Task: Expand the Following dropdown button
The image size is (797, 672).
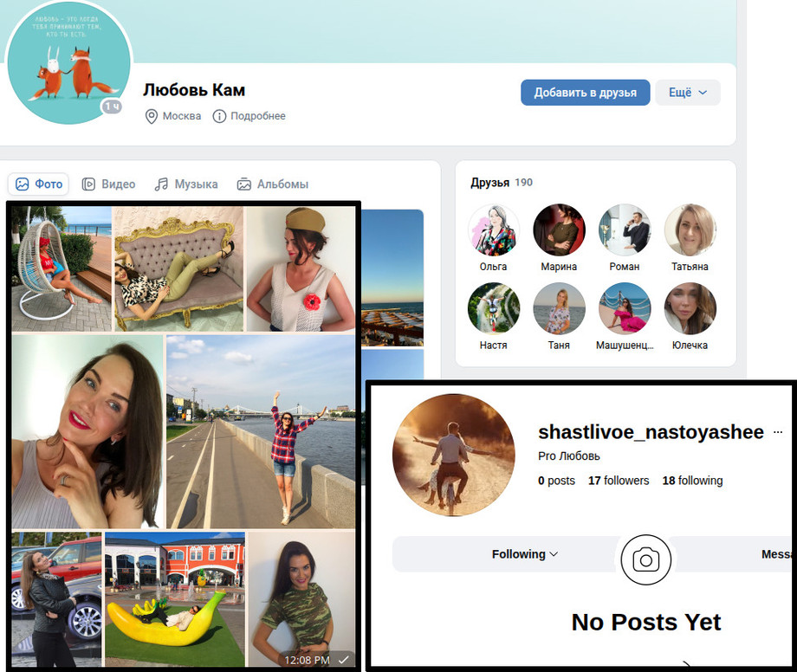Action: tap(525, 554)
